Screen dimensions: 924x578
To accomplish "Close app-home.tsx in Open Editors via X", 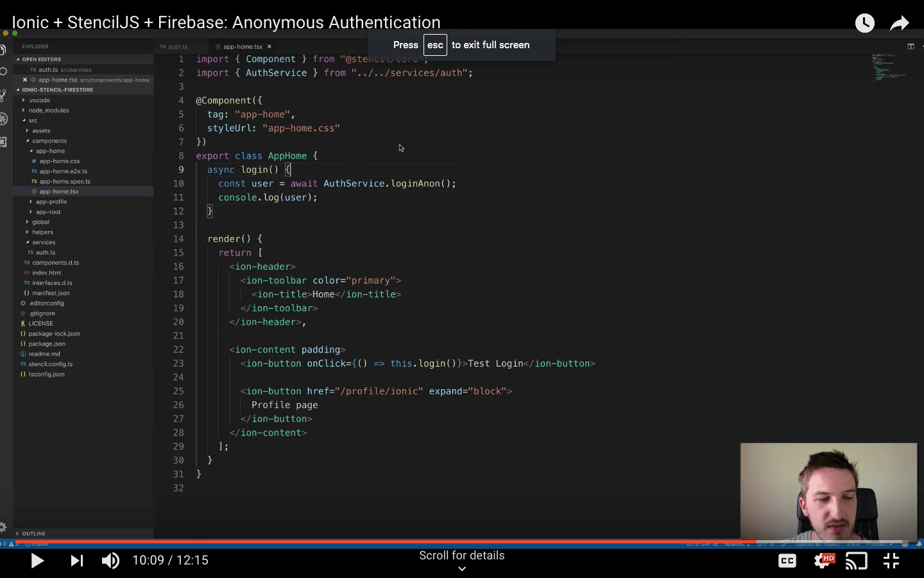I will [x=25, y=80].
